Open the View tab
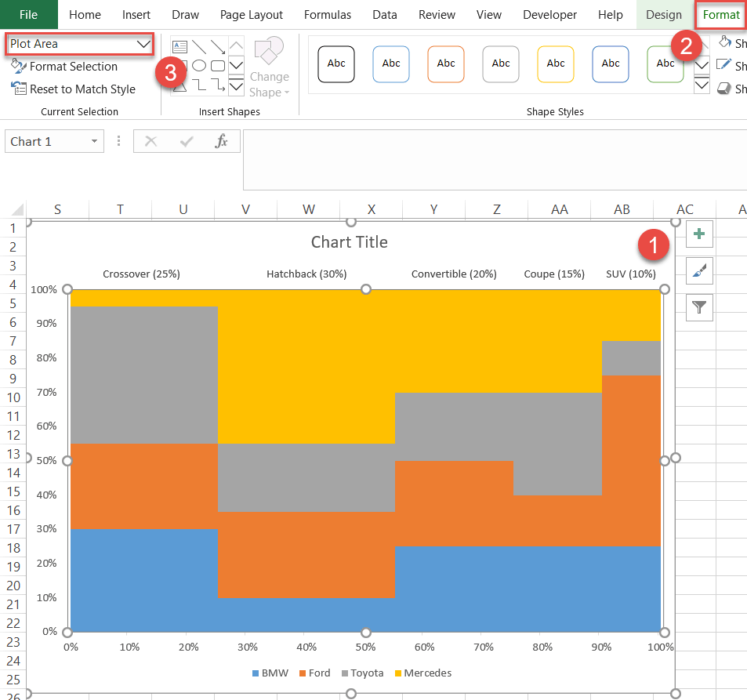Screen dimensions: 747x700 point(489,15)
